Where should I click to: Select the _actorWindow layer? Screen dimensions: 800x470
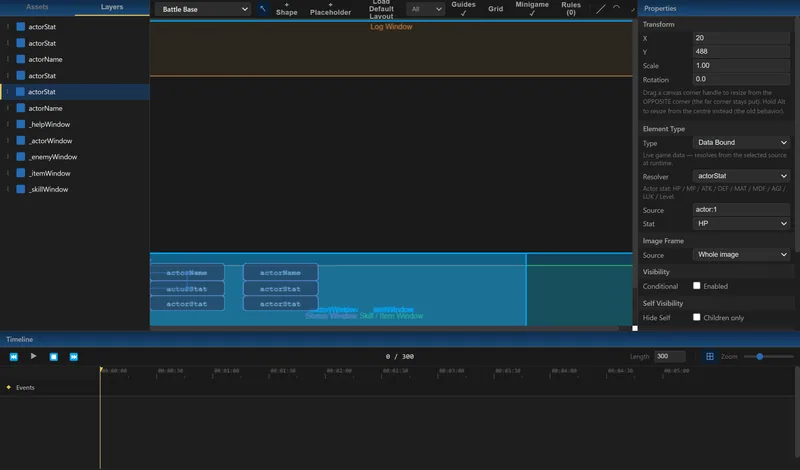pos(75,140)
